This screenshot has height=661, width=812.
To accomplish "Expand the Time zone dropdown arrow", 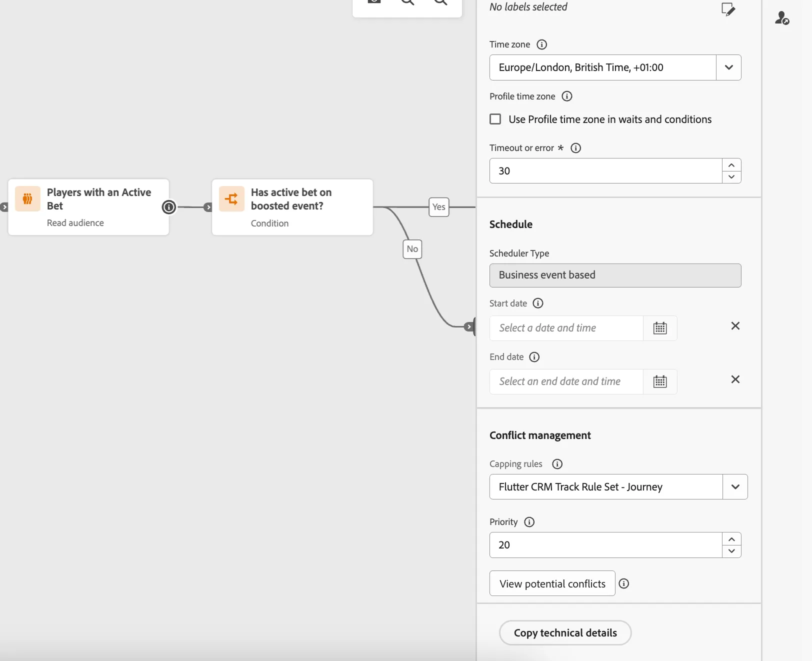I will 729,67.
